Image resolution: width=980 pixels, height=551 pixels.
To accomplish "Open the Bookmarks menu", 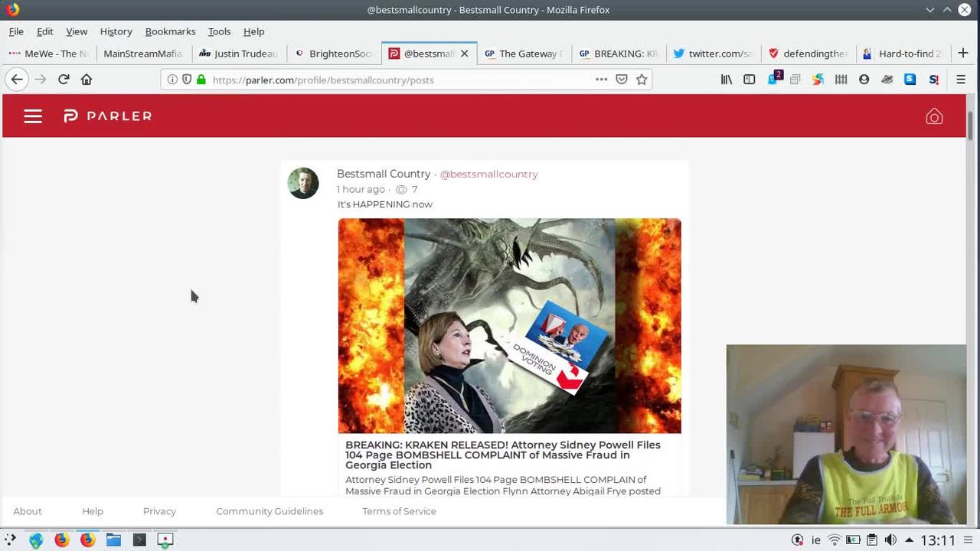I will click(170, 31).
